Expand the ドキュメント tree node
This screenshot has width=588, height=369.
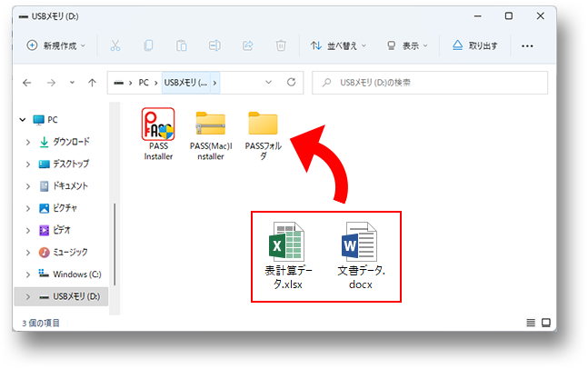28,186
